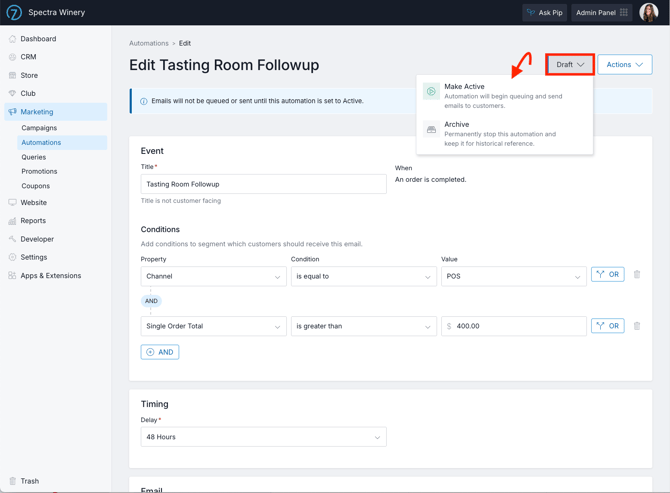Viewport: 670px width, 493px height.
Task: Click the Apps & Extensions icon
Action: tap(12, 276)
